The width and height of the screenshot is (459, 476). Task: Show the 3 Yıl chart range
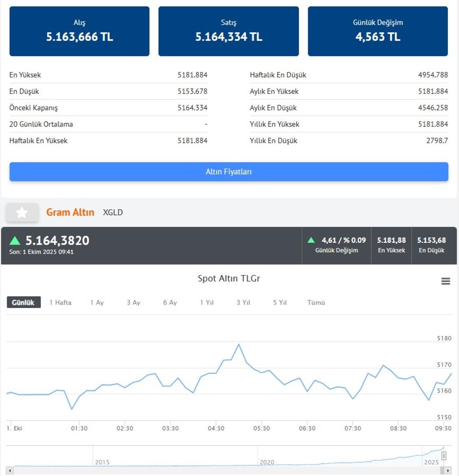tap(244, 303)
